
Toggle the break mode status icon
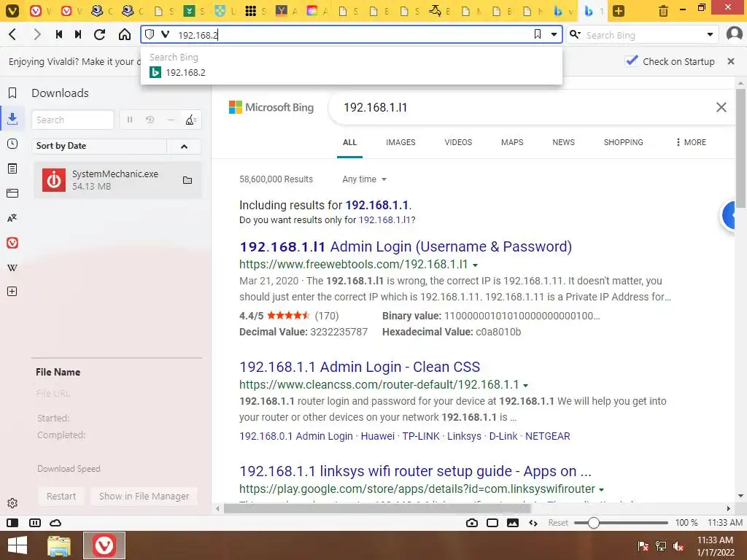35,523
